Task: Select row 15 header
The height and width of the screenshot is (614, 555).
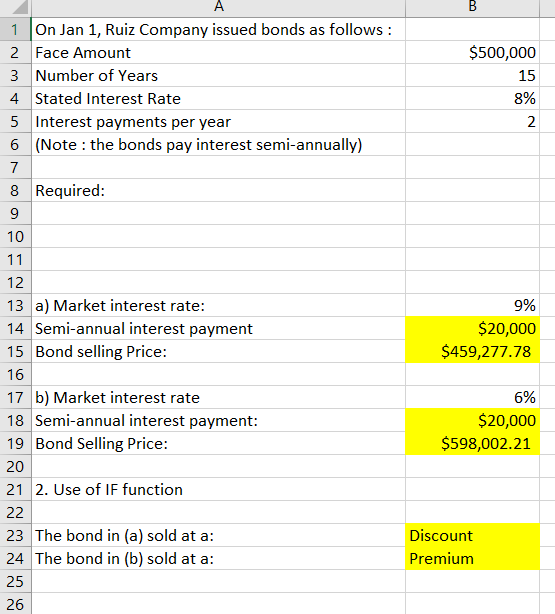Action: coord(15,352)
